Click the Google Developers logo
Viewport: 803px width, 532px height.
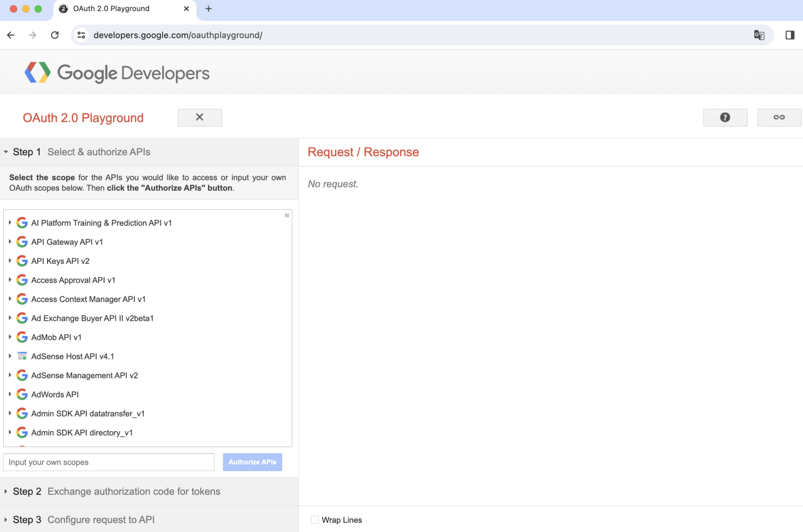click(x=116, y=73)
